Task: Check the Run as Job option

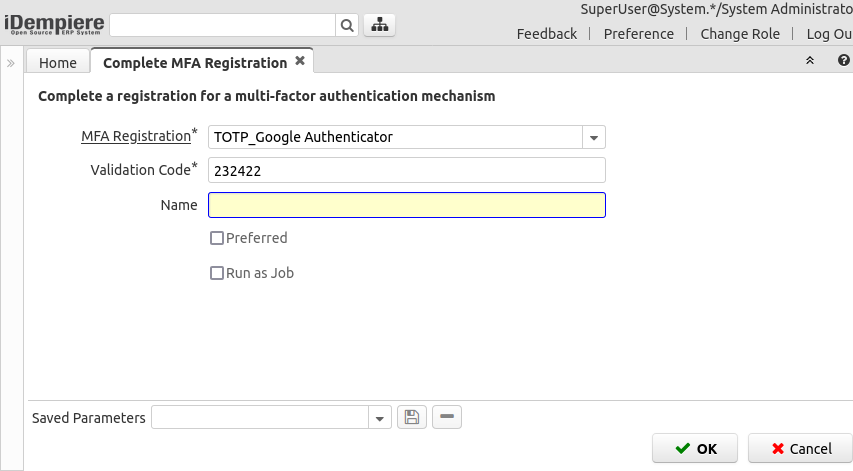Action: pyautogui.click(x=217, y=273)
